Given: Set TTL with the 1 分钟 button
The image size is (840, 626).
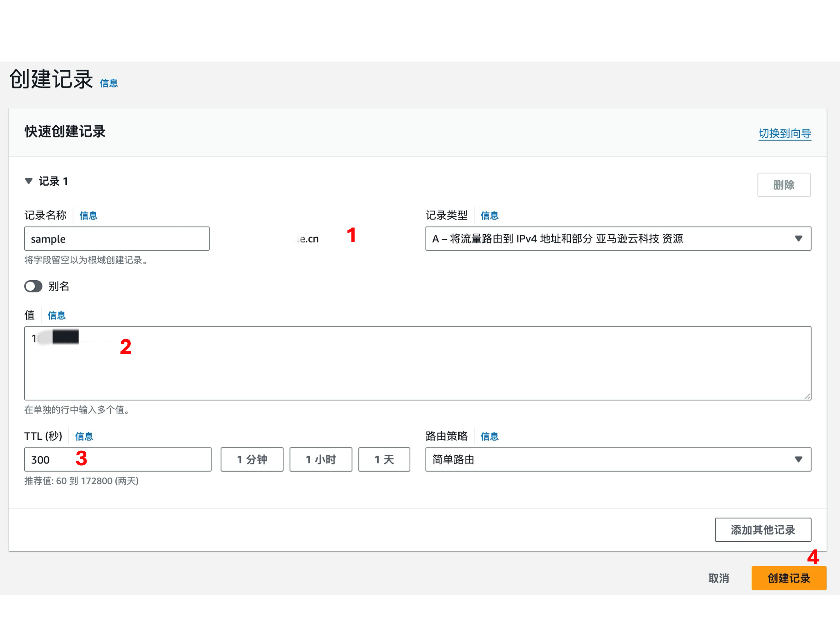Looking at the screenshot, I should (252, 460).
